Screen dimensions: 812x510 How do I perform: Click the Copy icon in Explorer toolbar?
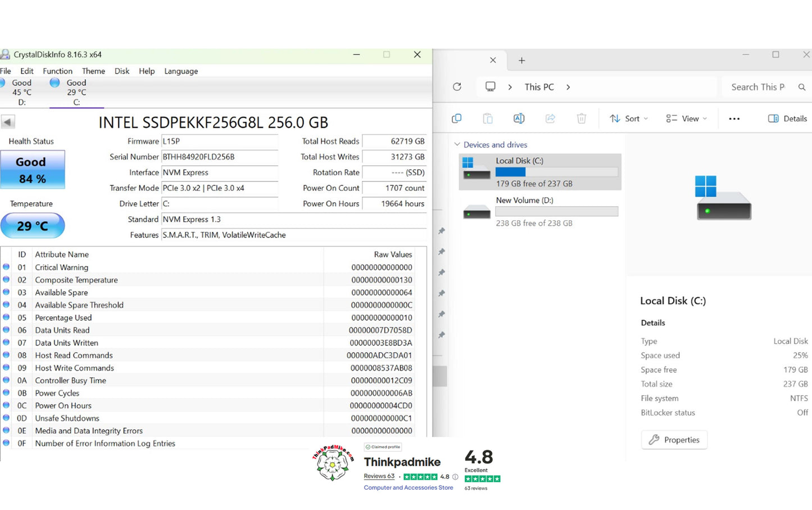coord(457,119)
